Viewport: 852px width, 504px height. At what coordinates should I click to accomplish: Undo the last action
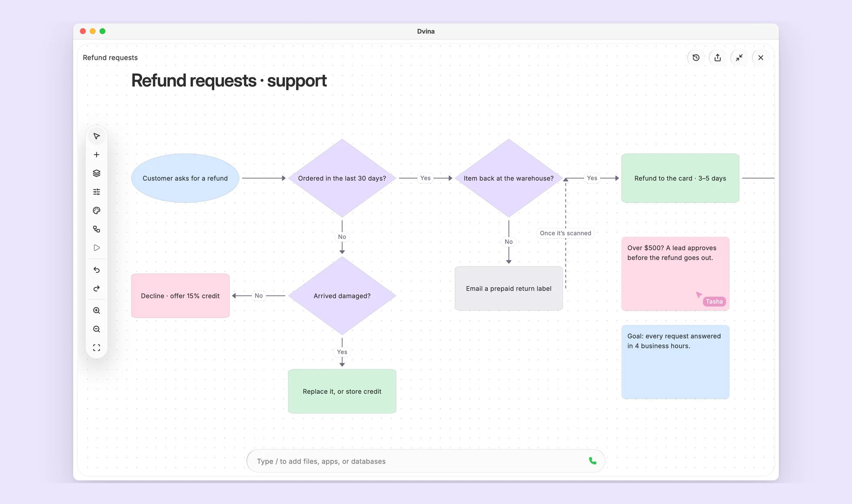[x=97, y=270]
